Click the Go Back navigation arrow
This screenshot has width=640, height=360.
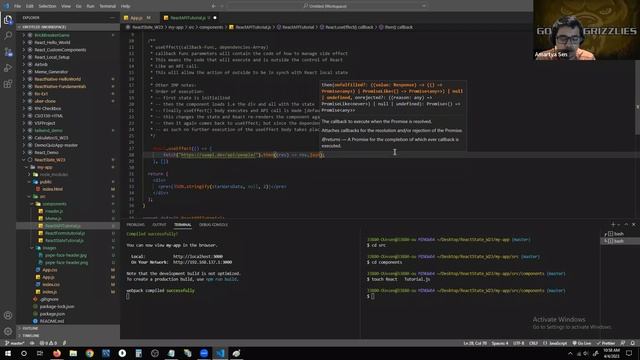click(x=213, y=6)
